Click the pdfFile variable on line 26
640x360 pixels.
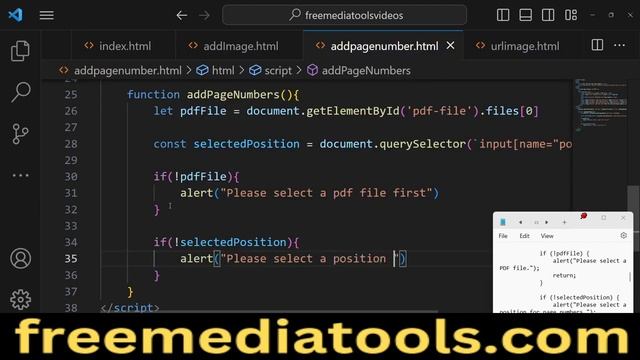203,111
